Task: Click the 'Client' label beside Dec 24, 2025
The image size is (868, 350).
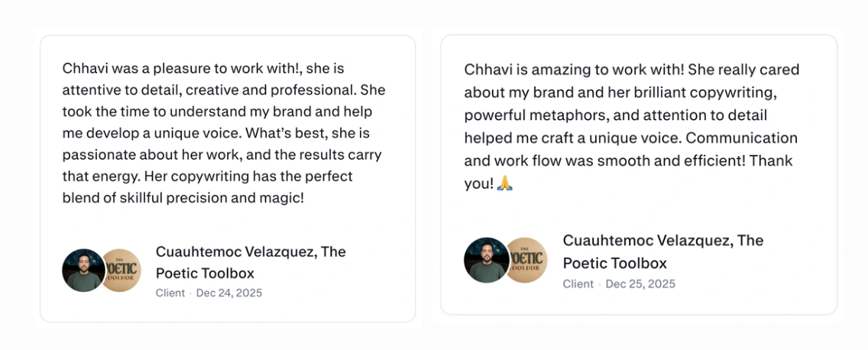Action: point(170,293)
